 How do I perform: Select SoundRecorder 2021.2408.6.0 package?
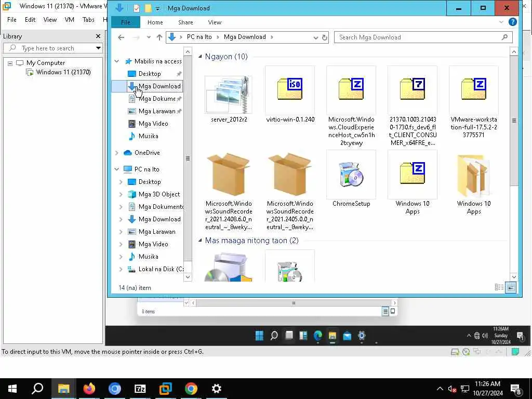[229, 191]
